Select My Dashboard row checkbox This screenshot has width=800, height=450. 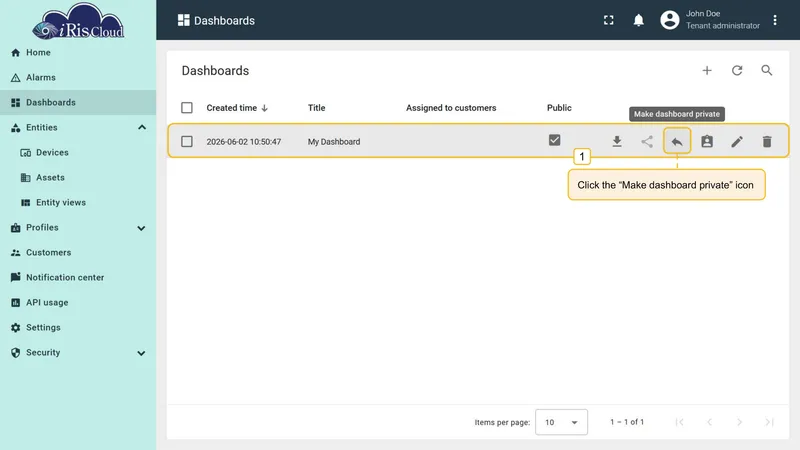coord(187,141)
